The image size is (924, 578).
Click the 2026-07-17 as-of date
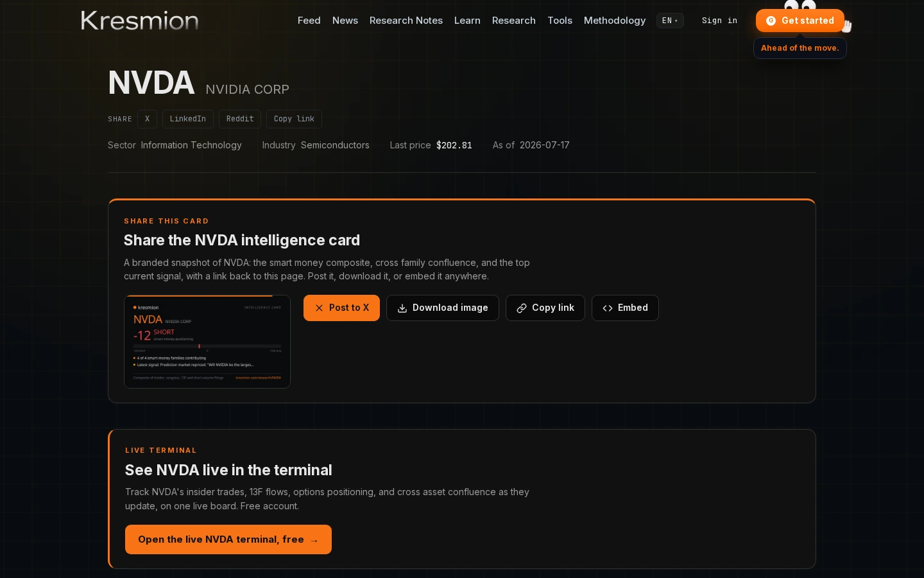tap(545, 145)
